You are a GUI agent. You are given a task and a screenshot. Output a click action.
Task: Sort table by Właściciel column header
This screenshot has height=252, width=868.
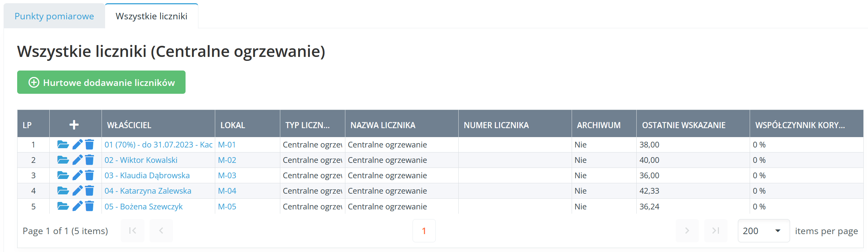(x=129, y=125)
